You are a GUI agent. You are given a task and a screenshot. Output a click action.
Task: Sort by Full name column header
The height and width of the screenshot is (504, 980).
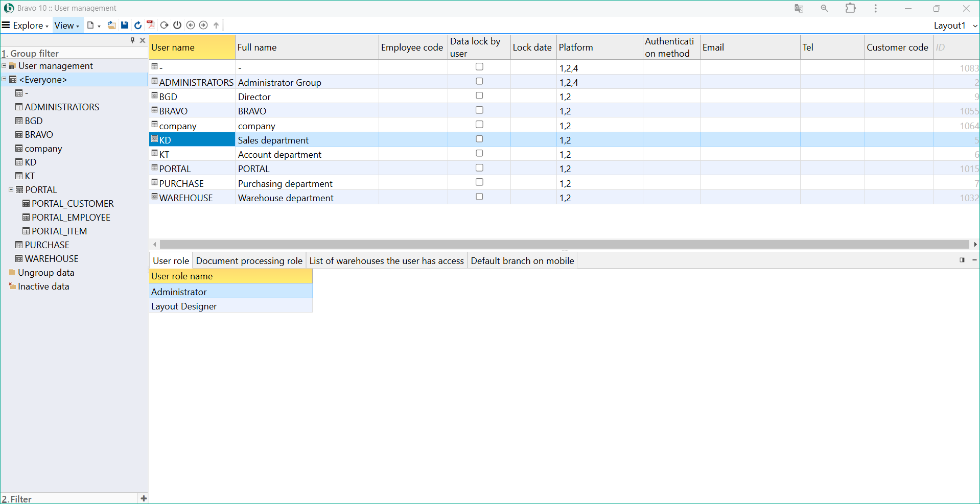(307, 47)
